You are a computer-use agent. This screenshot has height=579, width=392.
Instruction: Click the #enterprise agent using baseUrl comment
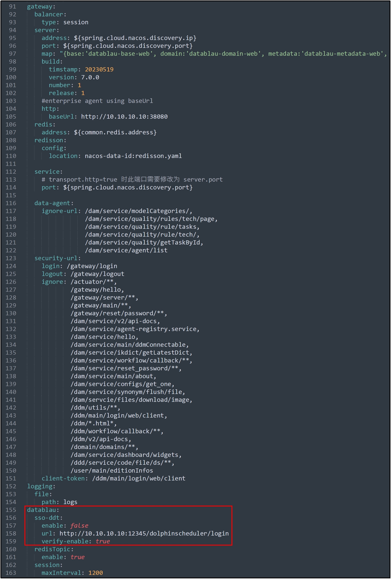pos(97,101)
